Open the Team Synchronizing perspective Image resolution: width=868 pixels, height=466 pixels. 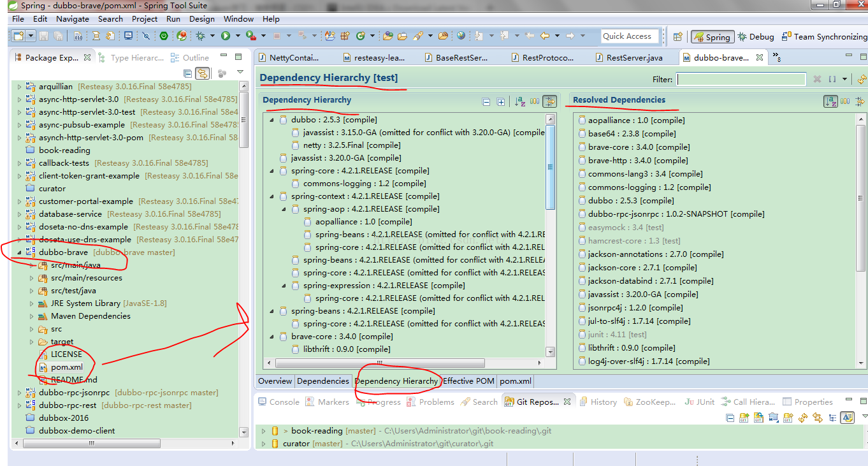pos(824,37)
